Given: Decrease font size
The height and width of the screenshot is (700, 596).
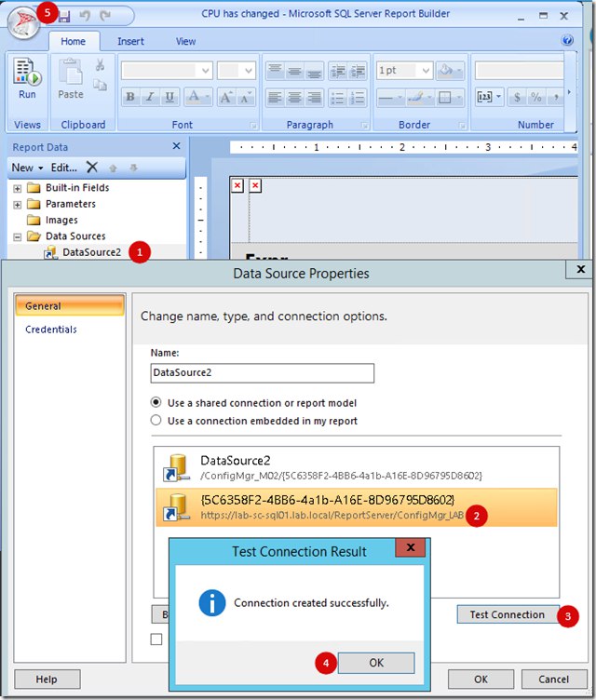Looking at the screenshot, I should (246, 97).
